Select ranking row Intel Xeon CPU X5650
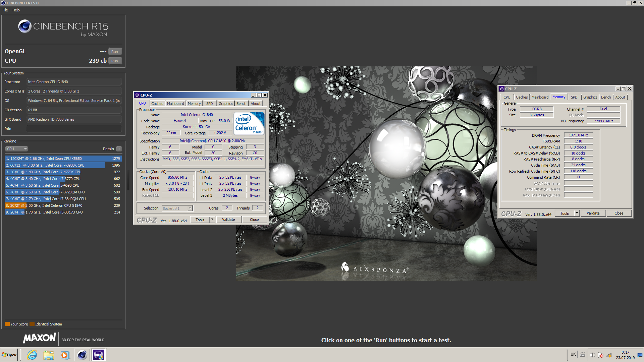 coord(63,159)
